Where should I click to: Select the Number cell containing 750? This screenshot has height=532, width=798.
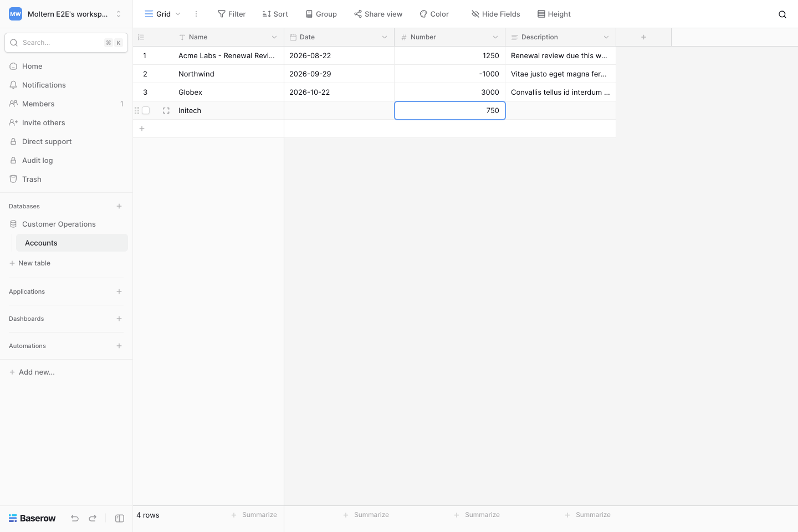coord(450,111)
